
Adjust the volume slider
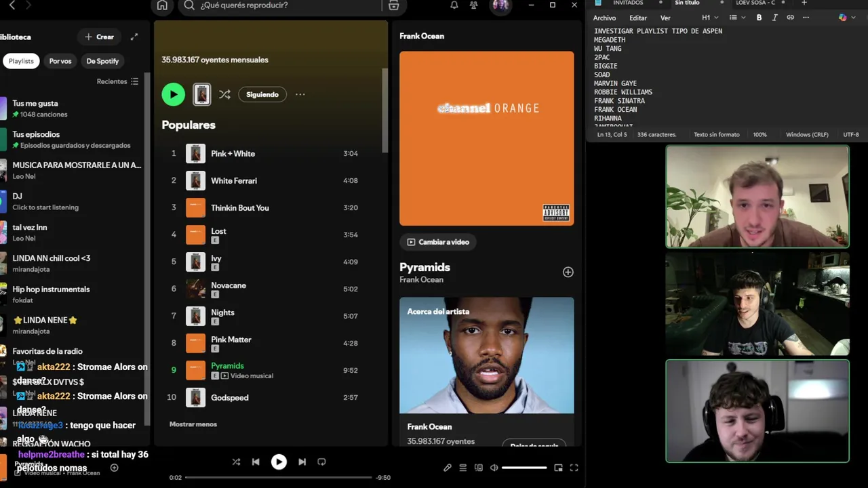[524, 468]
